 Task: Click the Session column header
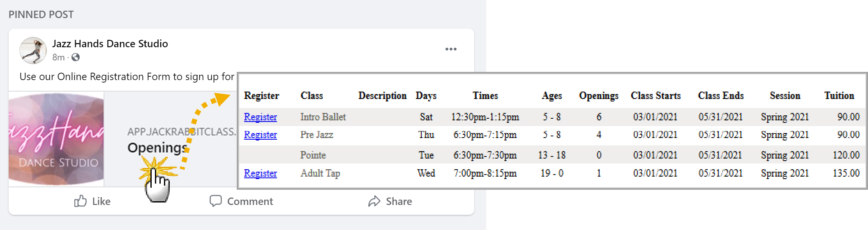[785, 96]
